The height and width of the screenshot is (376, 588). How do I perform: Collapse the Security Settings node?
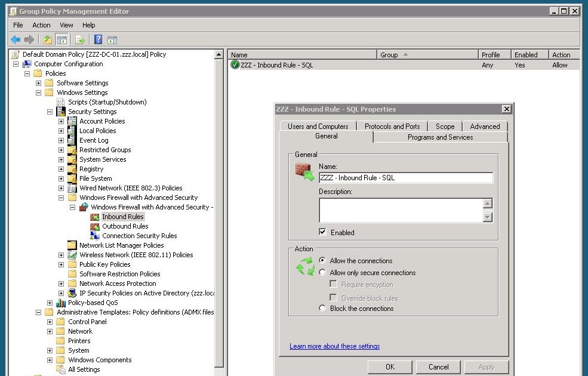pyautogui.click(x=51, y=112)
